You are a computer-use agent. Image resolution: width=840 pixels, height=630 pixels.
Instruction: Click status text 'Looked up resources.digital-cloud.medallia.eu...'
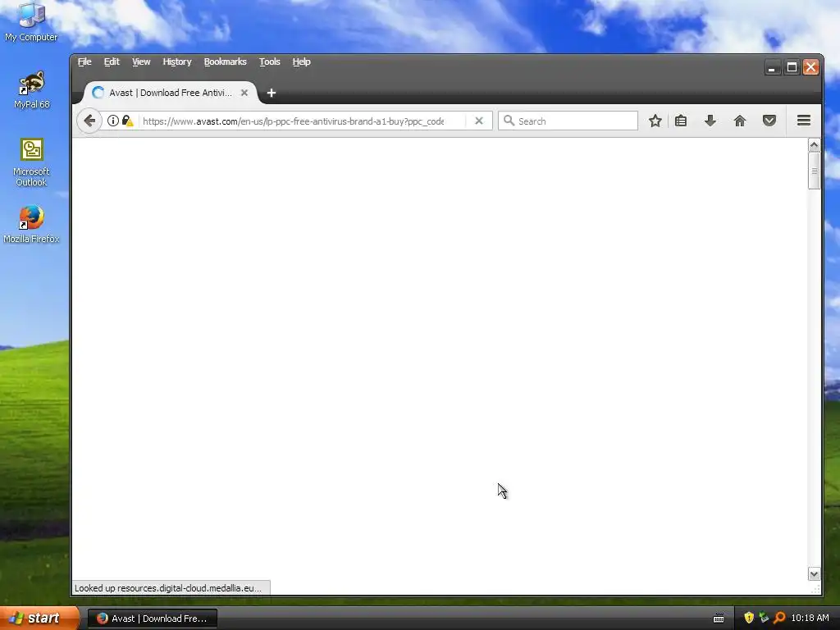tap(167, 588)
